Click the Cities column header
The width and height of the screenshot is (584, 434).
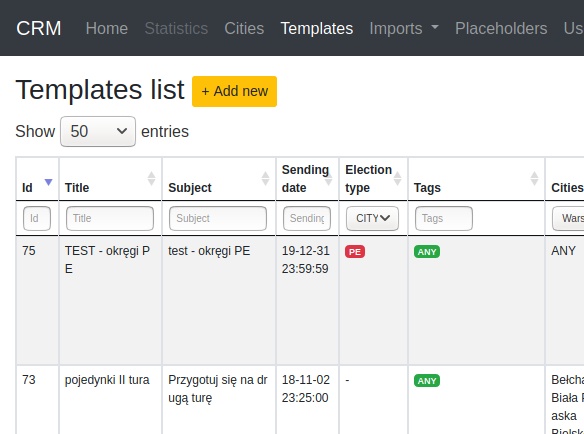[565, 179]
